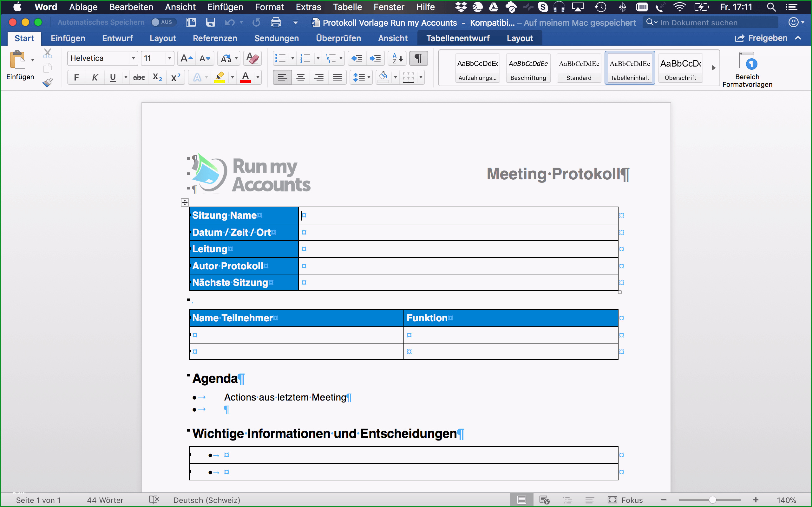Click the Einfügen ribbon tab
This screenshot has height=507, width=812.
(68, 38)
